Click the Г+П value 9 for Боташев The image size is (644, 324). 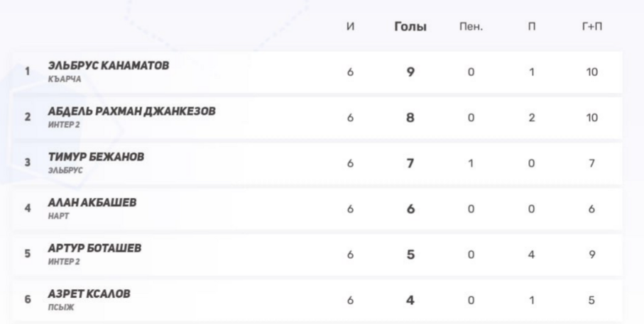pos(592,253)
